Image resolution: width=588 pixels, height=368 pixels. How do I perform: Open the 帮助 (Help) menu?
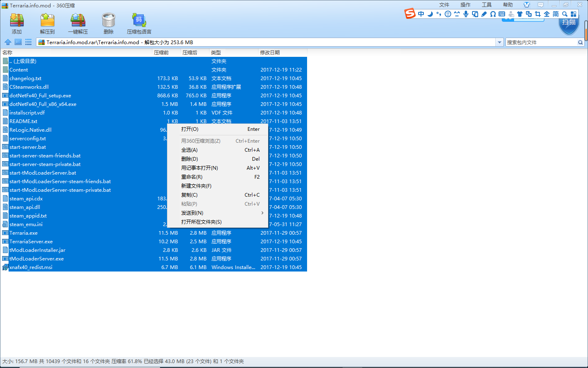point(508,5)
